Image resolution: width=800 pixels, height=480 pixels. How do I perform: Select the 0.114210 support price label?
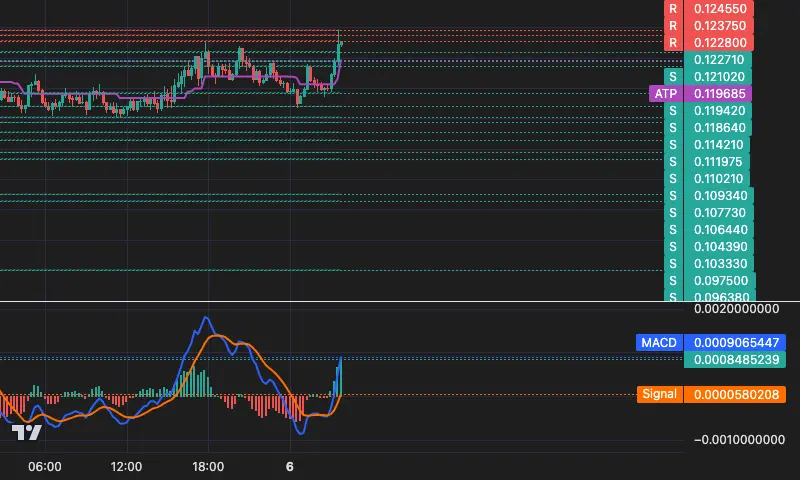707,144
